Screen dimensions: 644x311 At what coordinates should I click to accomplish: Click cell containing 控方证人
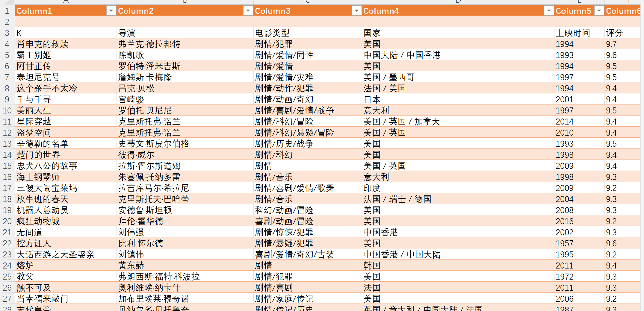click(x=66, y=243)
